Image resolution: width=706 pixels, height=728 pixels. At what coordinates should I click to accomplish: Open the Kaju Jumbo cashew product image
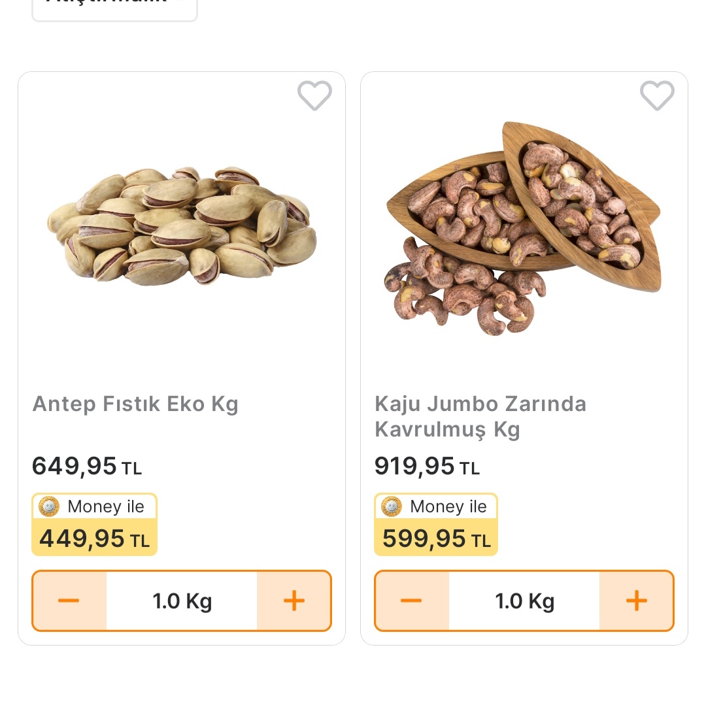click(x=523, y=225)
